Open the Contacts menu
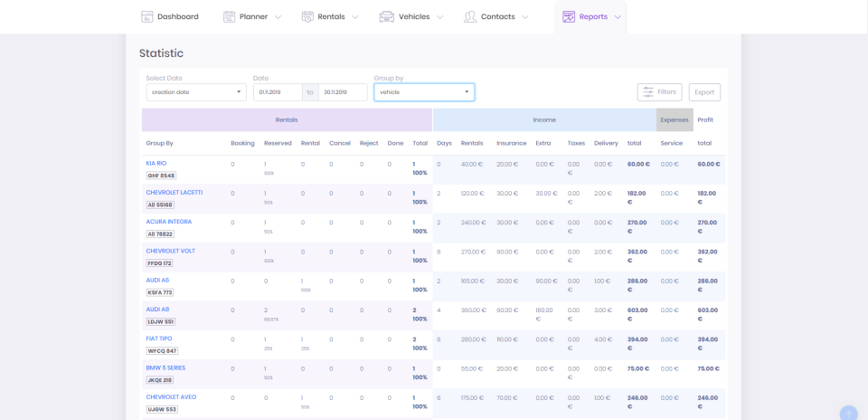 (x=498, y=16)
